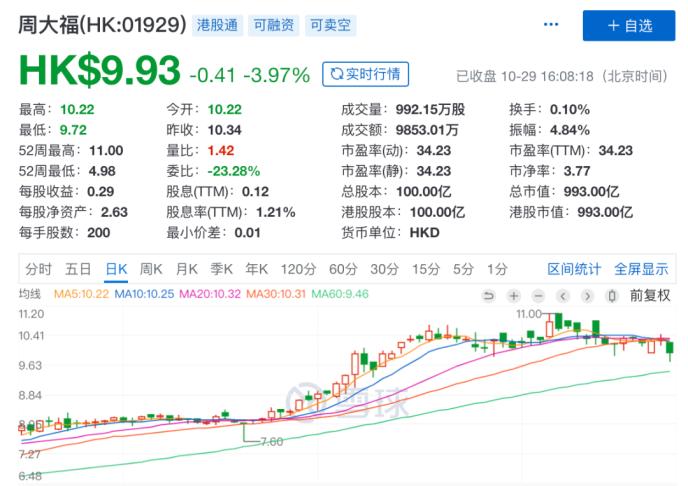Screen dimensions: 688x486
Task: Open 区间统计 range statistics
Action: coord(574,269)
